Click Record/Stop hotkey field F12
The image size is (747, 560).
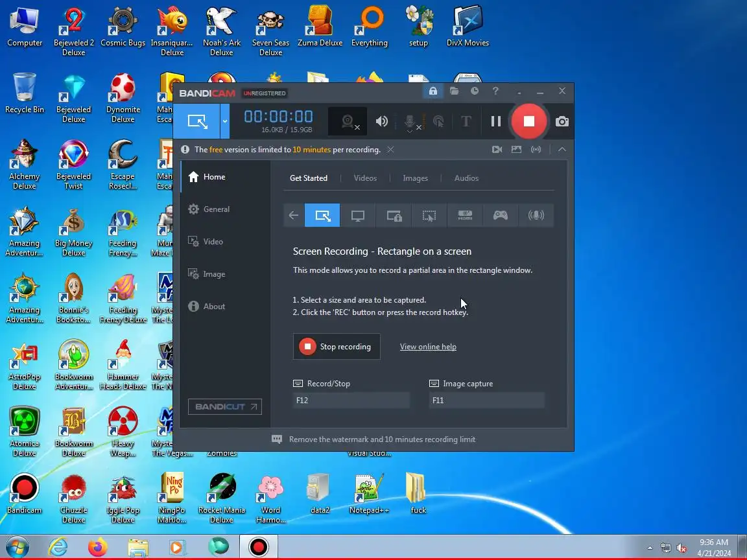(351, 401)
